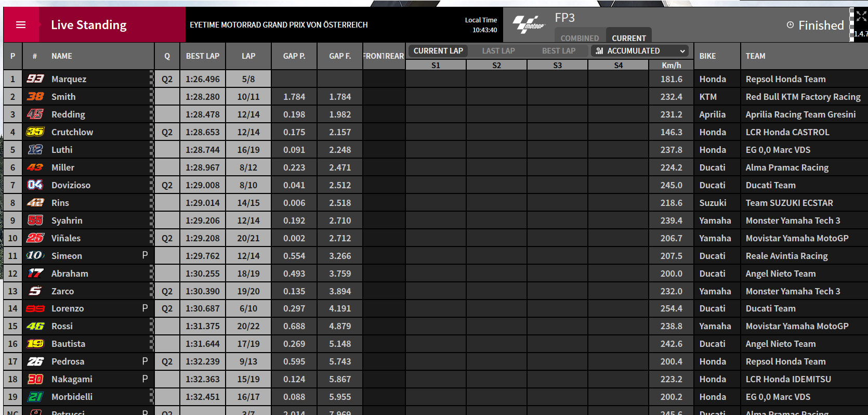
Task: Select rider name Lorenzo
Action: (68, 308)
